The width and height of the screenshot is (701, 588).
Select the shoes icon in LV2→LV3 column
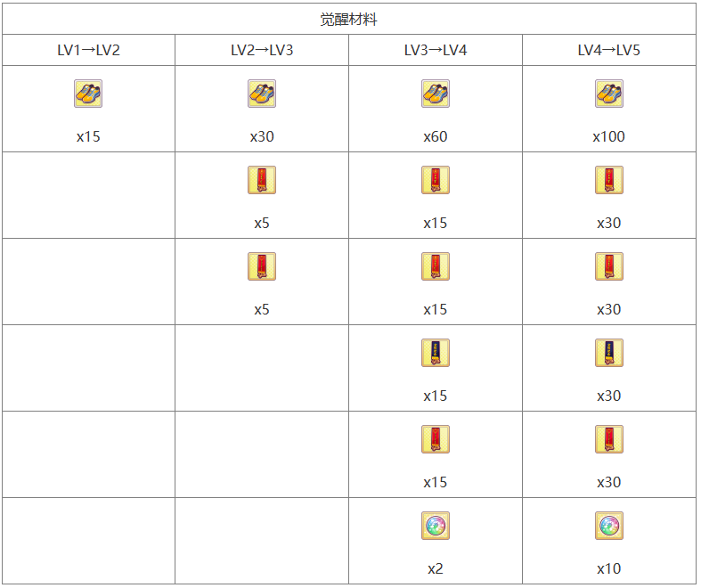pyautogui.click(x=262, y=94)
